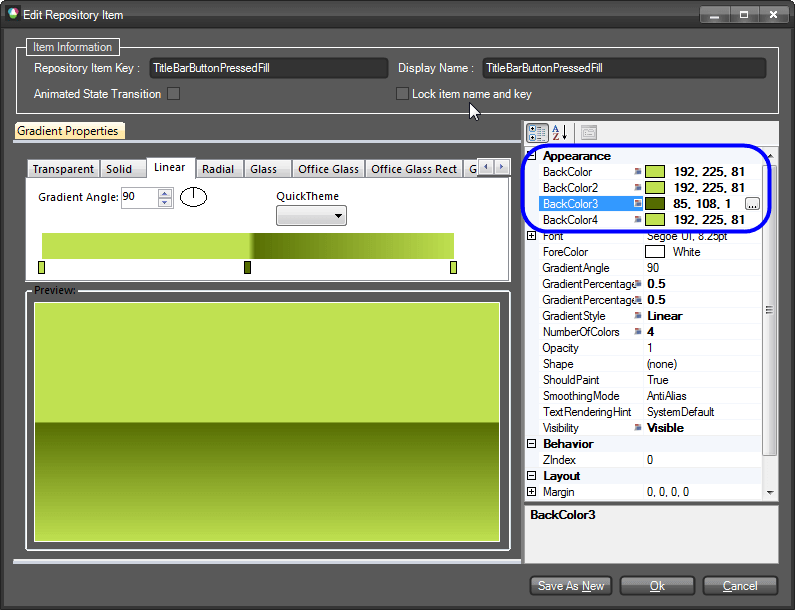Viewport: 795px width, 610px height.
Task: Switch to the Transparent tab
Action: [63, 169]
